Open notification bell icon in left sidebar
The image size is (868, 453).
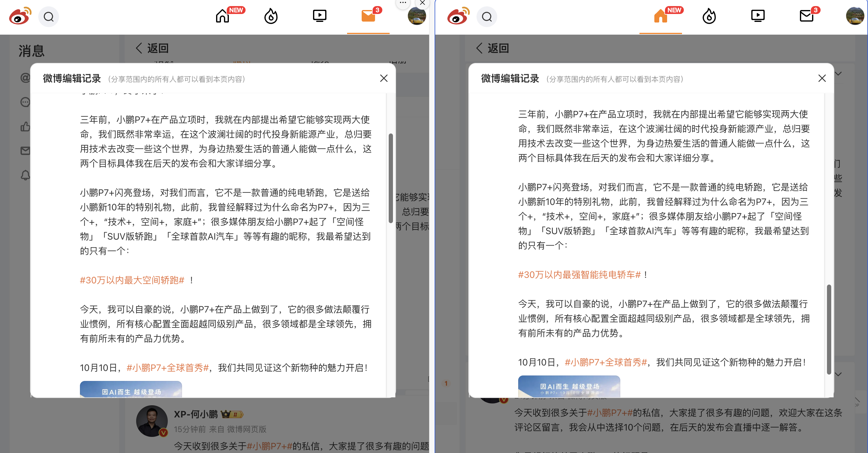pyautogui.click(x=25, y=175)
